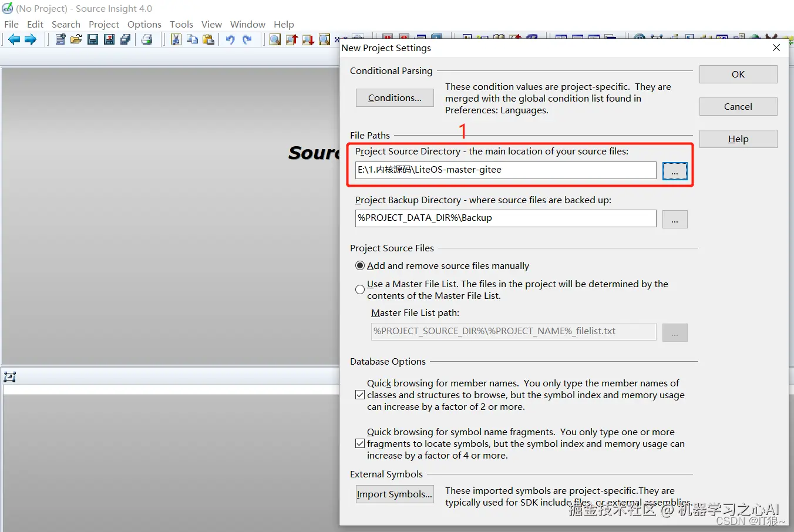Viewport: 794px width, 532px height.
Task: Click the Master File List path field
Action: coord(514,331)
